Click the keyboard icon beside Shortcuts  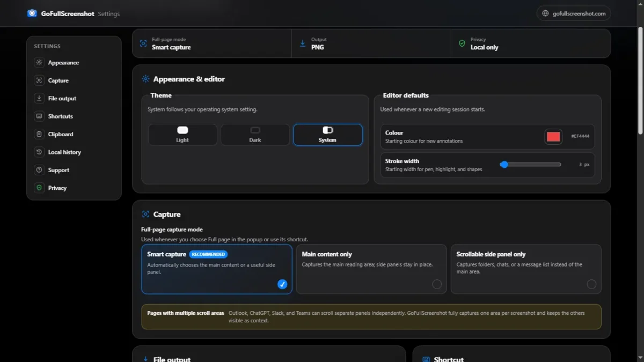[x=39, y=116]
